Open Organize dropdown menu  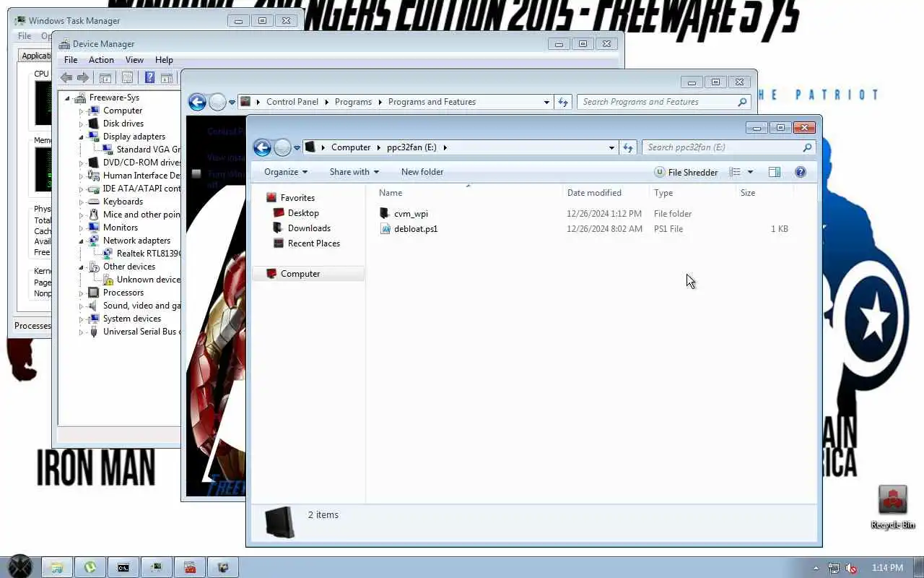(x=286, y=172)
